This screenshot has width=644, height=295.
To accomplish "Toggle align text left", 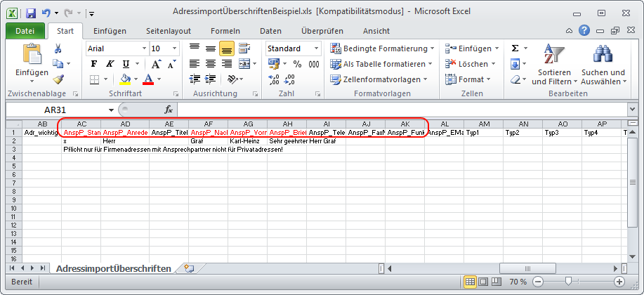I will click(195, 64).
